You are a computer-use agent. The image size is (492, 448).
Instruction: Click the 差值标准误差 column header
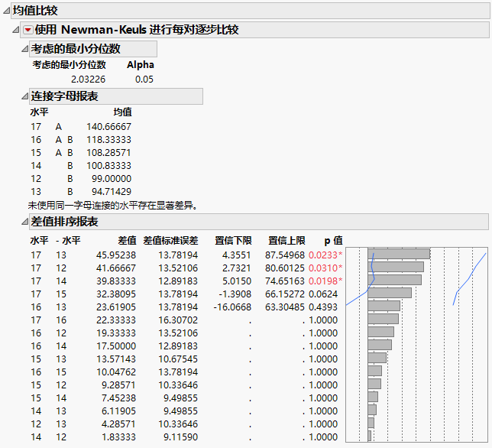pyautogui.click(x=170, y=240)
